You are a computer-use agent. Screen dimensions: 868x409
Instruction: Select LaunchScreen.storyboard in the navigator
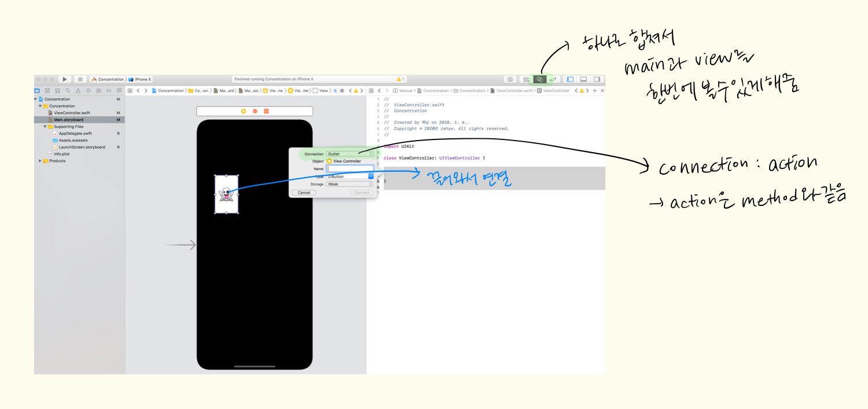[79, 147]
